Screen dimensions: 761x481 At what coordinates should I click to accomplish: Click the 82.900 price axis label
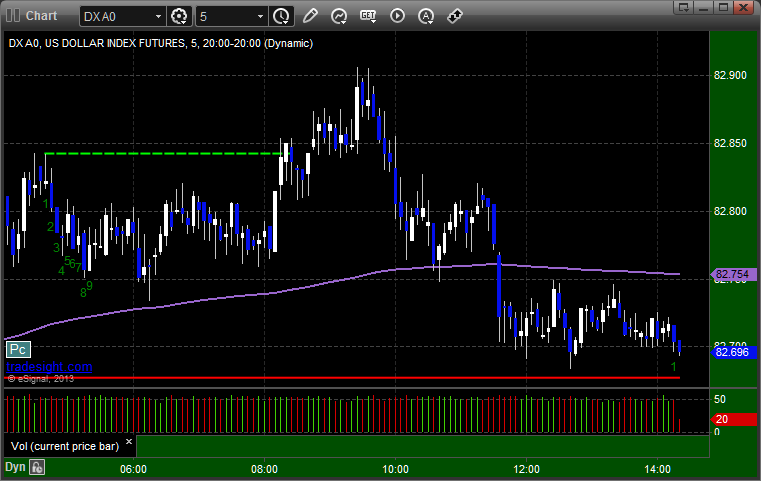click(730, 75)
